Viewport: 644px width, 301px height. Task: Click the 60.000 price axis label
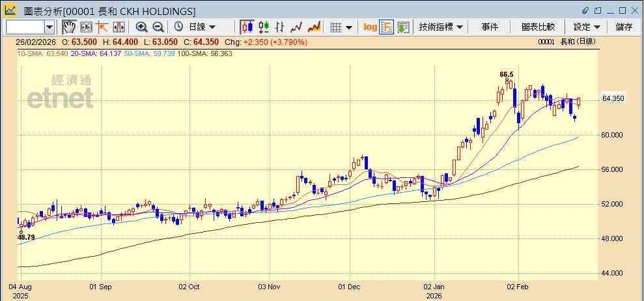613,135
